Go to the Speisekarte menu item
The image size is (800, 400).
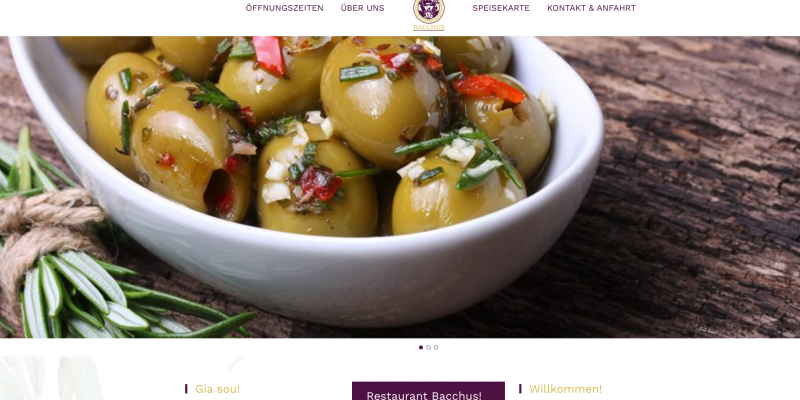tap(501, 8)
